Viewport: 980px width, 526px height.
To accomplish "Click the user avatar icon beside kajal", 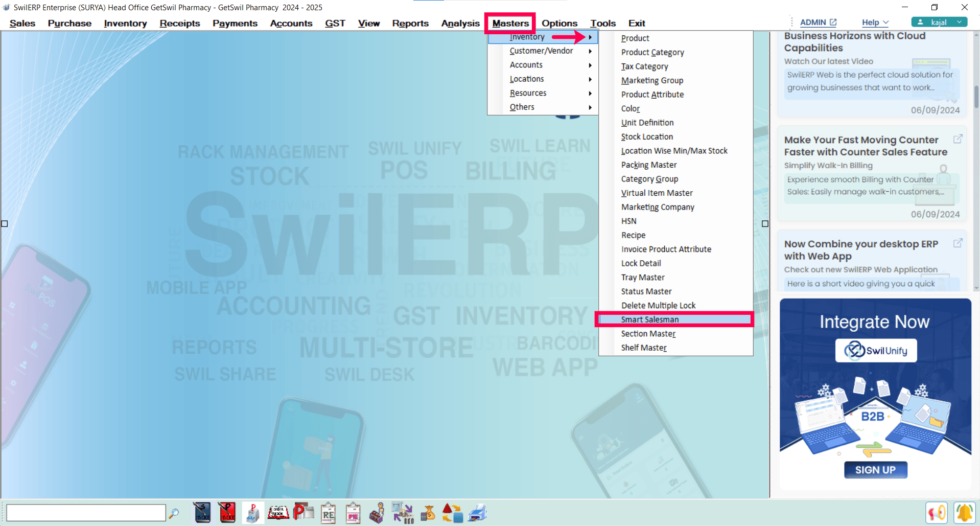I will coord(920,22).
